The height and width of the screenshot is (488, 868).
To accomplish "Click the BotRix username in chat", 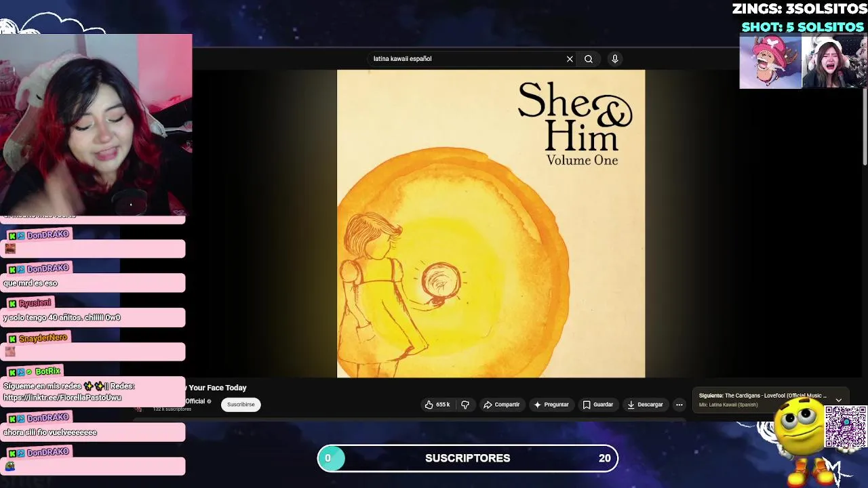I will pos(47,371).
